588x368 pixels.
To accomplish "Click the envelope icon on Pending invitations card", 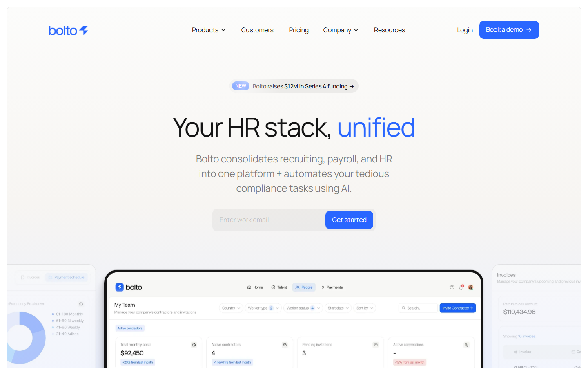I will (376, 345).
